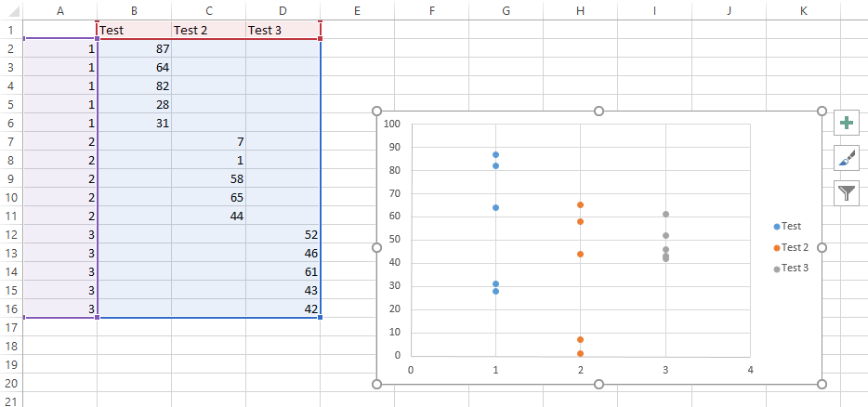Viewport: 868px width, 407px height.
Task: Click the Test 2 header cell
Action: [209, 30]
